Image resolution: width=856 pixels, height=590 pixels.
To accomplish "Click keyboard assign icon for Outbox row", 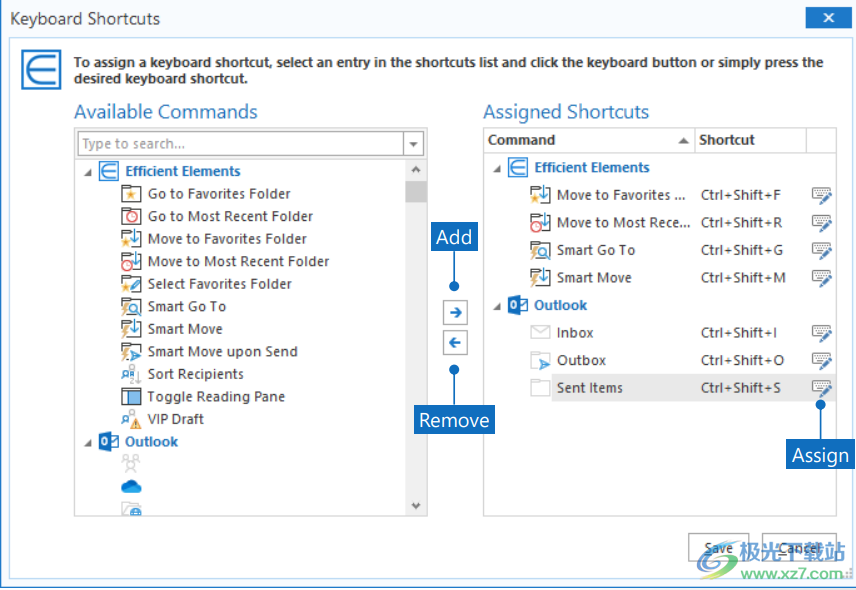I will coord(821,361).
